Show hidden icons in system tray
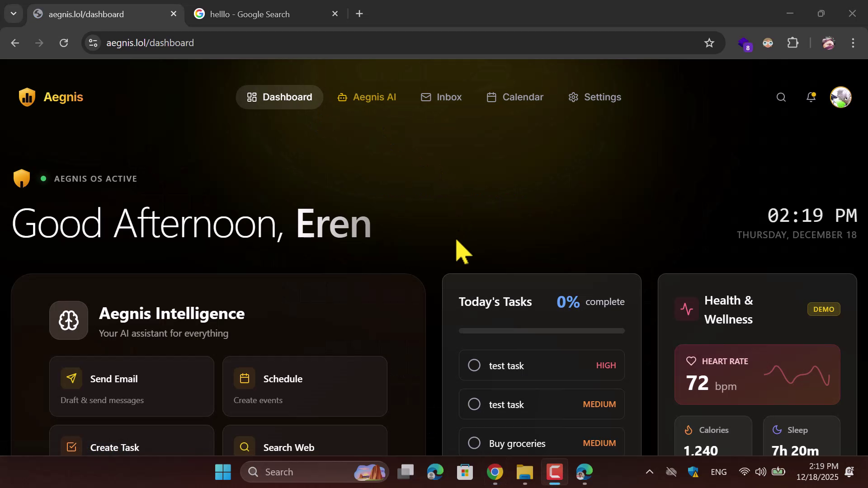This screenshot has height=488, width=868. (649, 472)
